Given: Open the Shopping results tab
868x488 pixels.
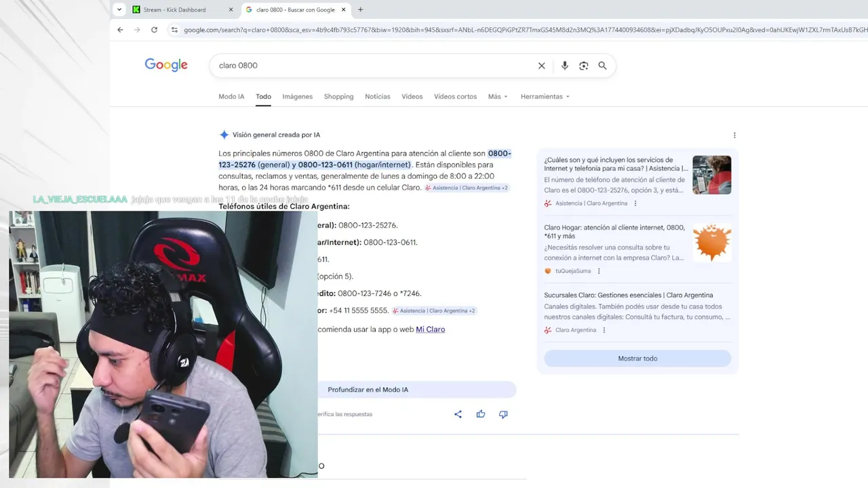Looking at the screenshot, I should pos(338,96).
